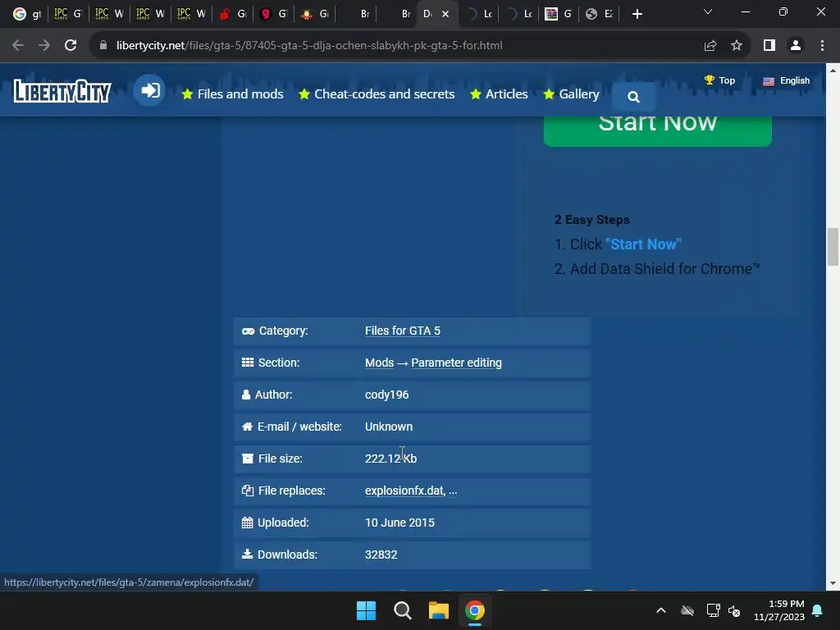Screen dimensions: 840x630
Task: Show hidden system tray icons chevron
Action: tap(661, 610)
